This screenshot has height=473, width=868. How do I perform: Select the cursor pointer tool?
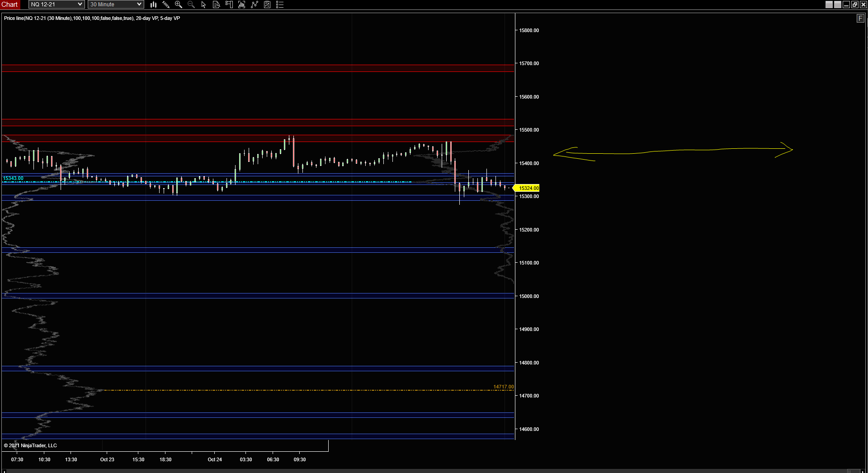[x=204, y=5]
